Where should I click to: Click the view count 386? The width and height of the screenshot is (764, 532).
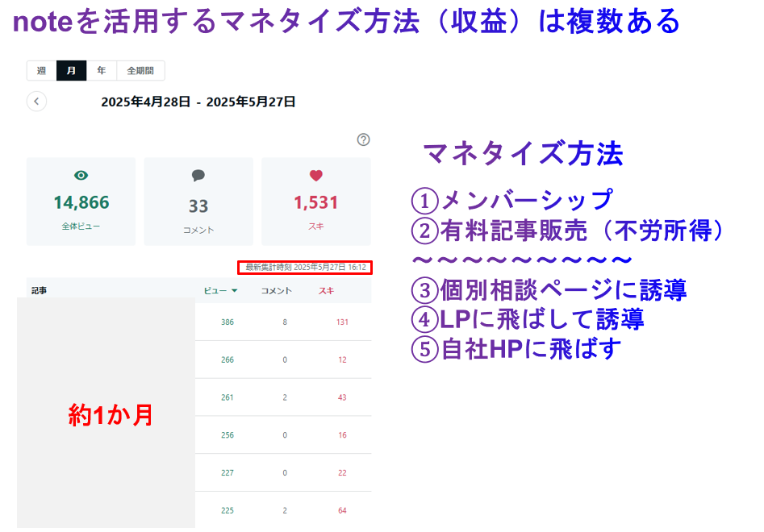tap(228, 322)
